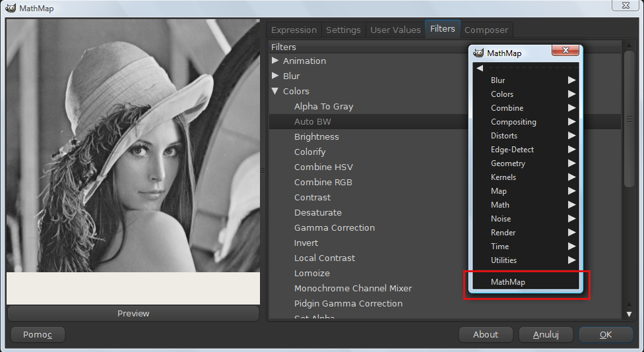The width and height of the screenshot is (644, 352).
Task: Switch to the Composer tab
Action: coord(486,30)
